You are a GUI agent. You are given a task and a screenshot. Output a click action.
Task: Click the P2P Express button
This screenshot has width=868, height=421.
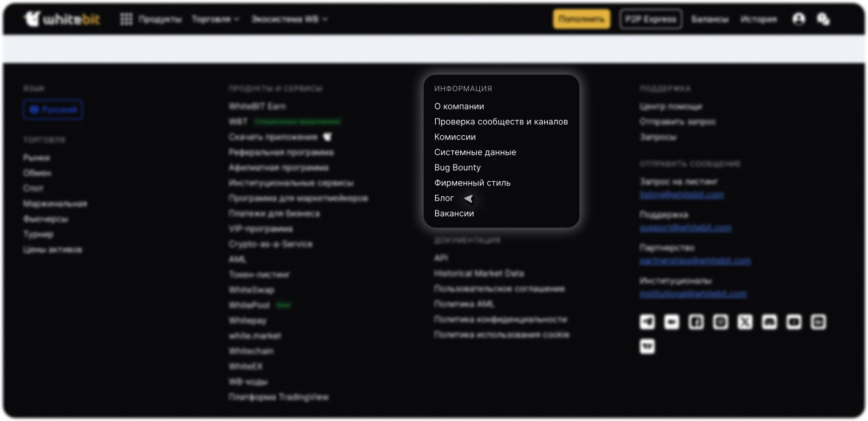[x=650, y=20]
